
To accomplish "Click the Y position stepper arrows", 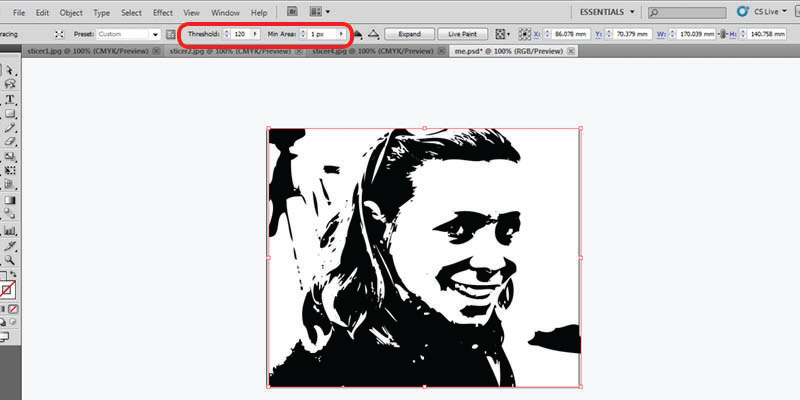I will point(608,34).
